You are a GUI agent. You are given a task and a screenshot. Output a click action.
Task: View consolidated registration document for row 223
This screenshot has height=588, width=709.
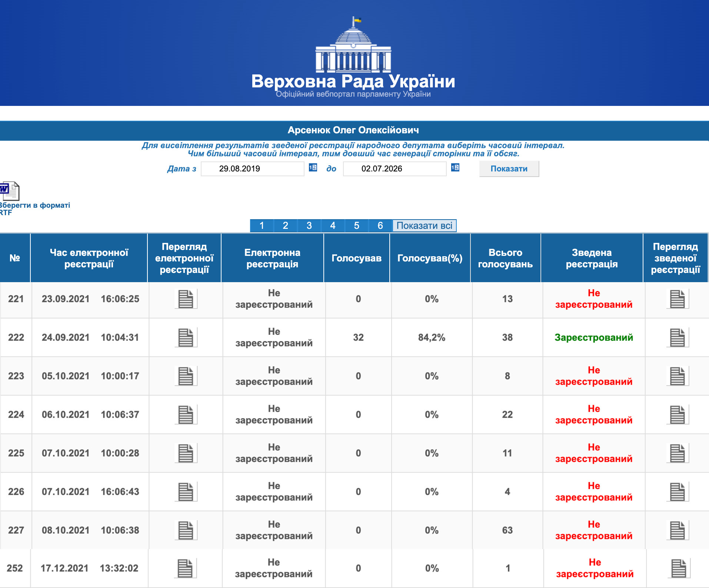pyautogui.click(x=678, y=376)
